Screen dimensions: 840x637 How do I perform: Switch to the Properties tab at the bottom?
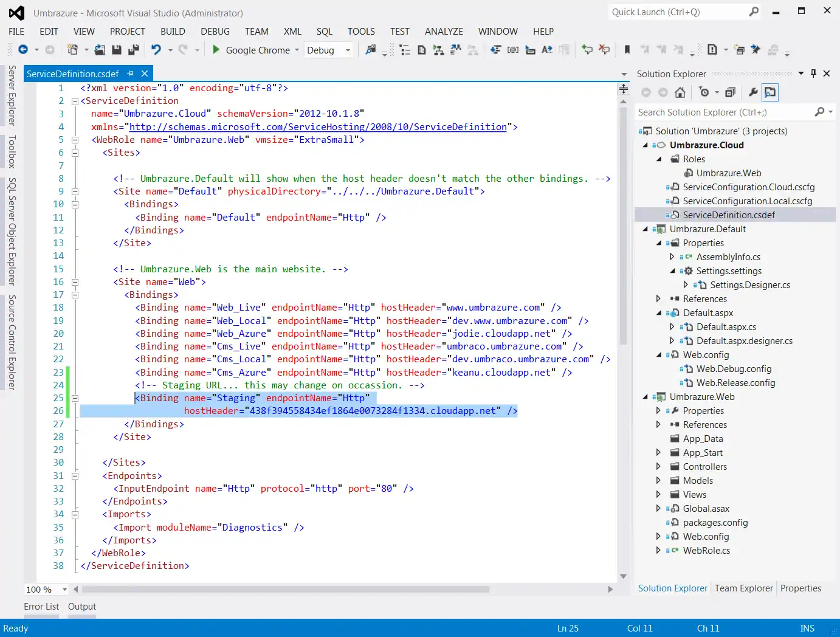[800, 588]
